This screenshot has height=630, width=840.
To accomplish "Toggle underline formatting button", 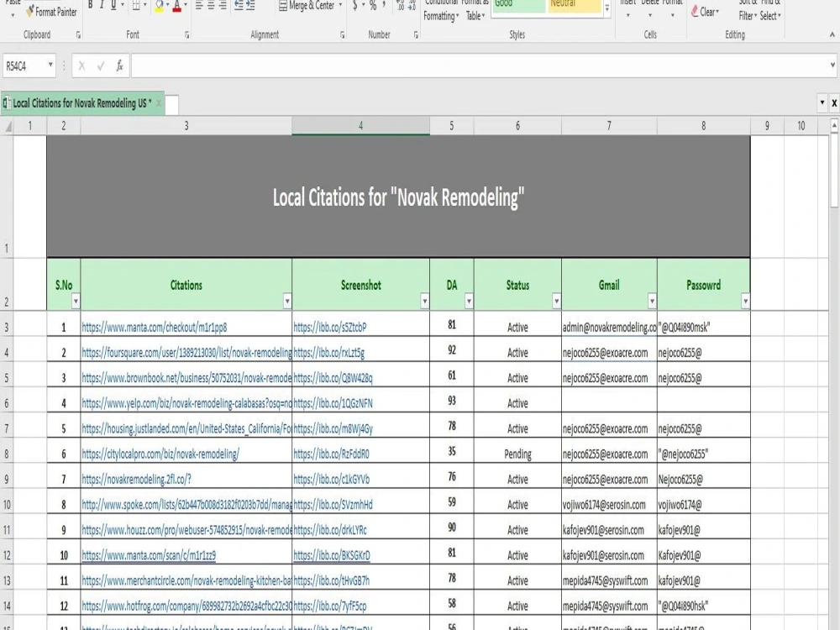I will [113, 5].
